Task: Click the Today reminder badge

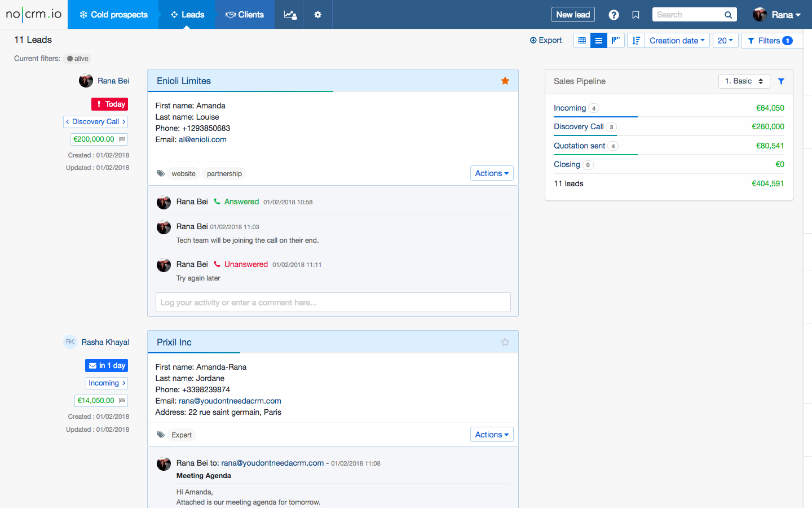Action: click(x=110, y=104)
